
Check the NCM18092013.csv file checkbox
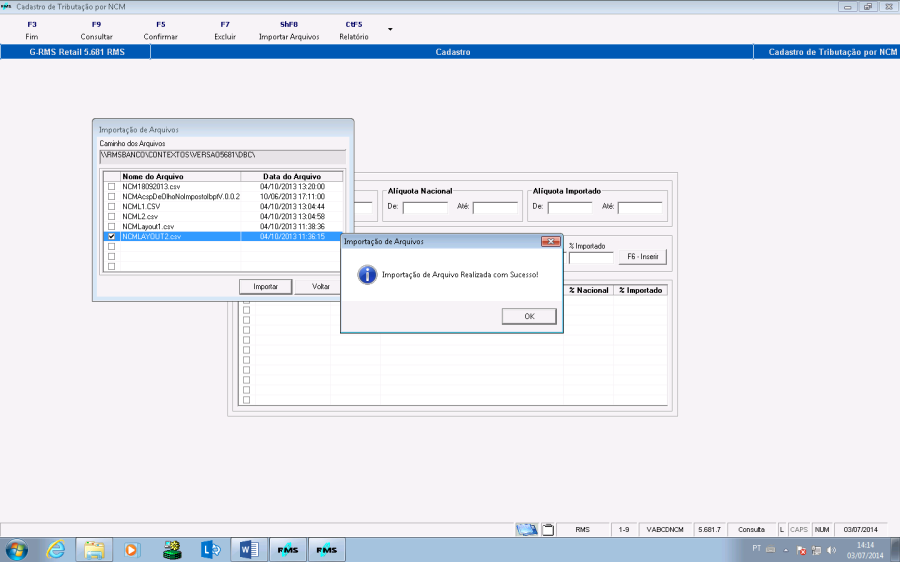pyautogui.click(x=111, y=187)
